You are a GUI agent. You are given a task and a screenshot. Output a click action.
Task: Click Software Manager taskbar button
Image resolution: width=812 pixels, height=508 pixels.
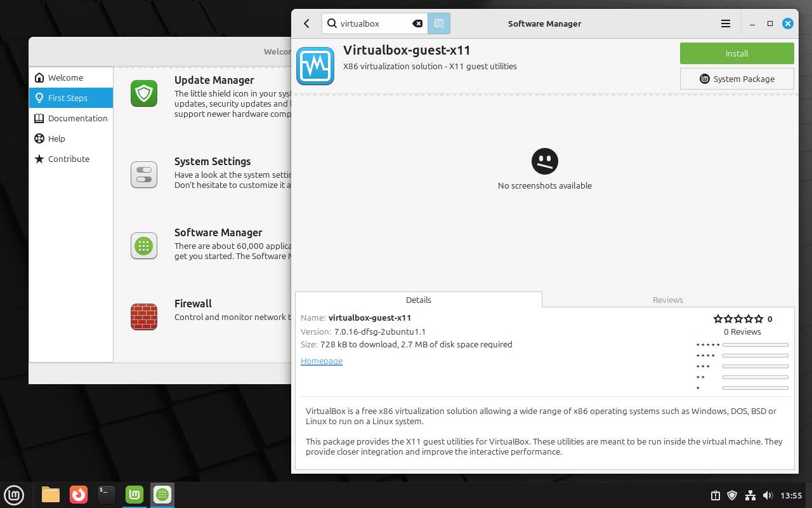pos(162,495)
